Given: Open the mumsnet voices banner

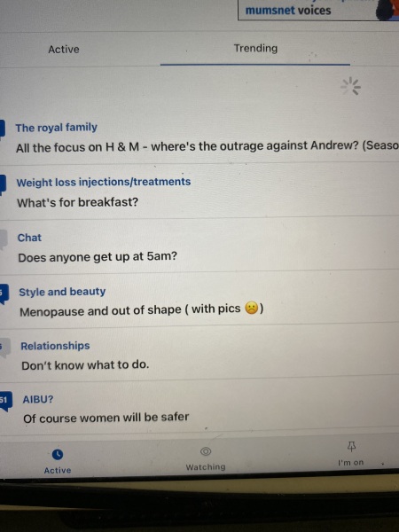Looking at the screenshot, I should pyautogui.click(x=318, y=10).
